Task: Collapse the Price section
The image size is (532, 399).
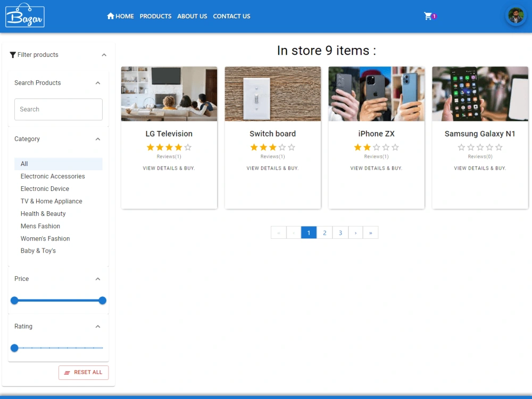Action: click(x=98, y=279)
